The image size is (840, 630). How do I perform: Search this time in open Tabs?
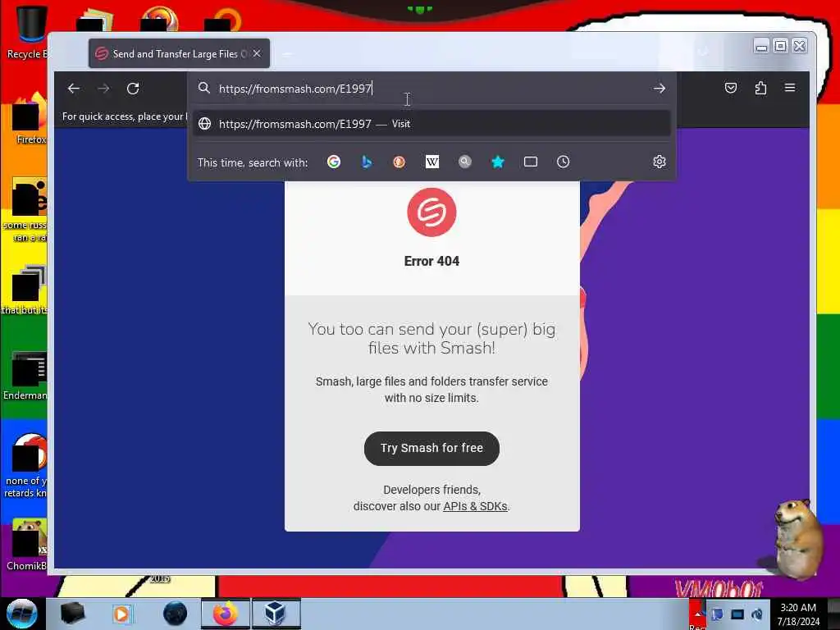pos(531,162)
